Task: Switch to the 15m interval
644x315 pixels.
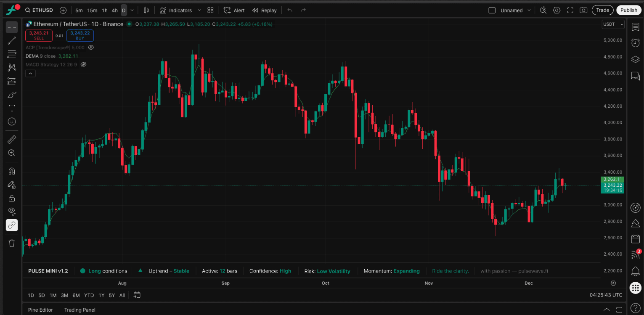Action: pos(92,11)
